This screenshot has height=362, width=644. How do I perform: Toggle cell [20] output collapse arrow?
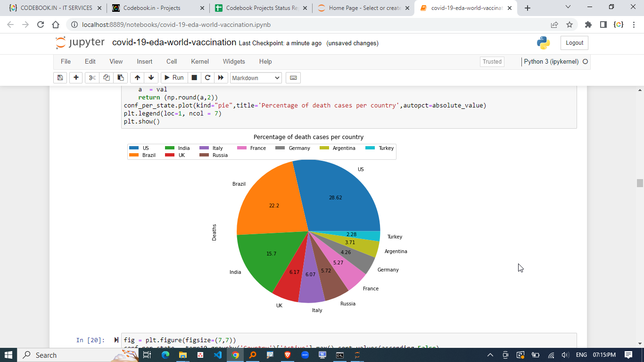click(116, 340)
